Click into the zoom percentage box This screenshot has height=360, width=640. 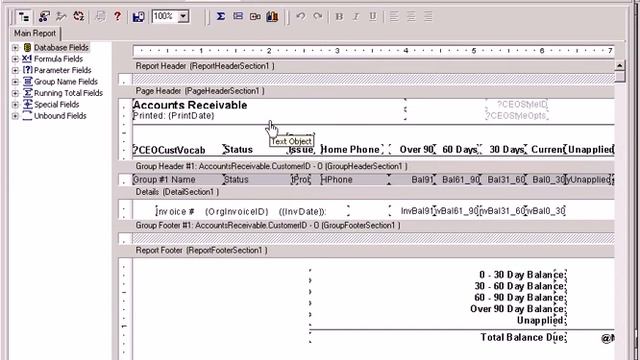point(165,17)
